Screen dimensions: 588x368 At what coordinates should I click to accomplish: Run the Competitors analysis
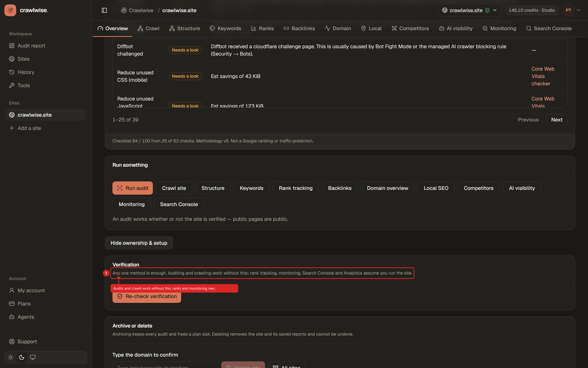click(478, 188)
